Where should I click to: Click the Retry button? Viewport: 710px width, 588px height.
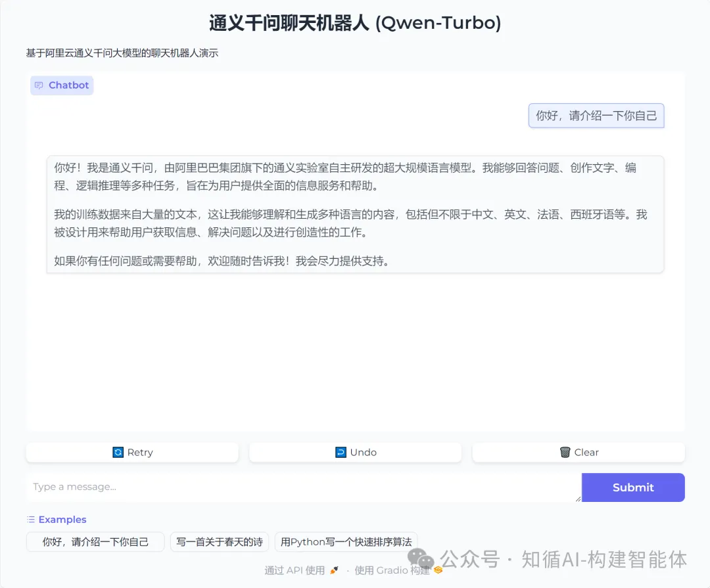pyautogui.click(x=132, y=452)
